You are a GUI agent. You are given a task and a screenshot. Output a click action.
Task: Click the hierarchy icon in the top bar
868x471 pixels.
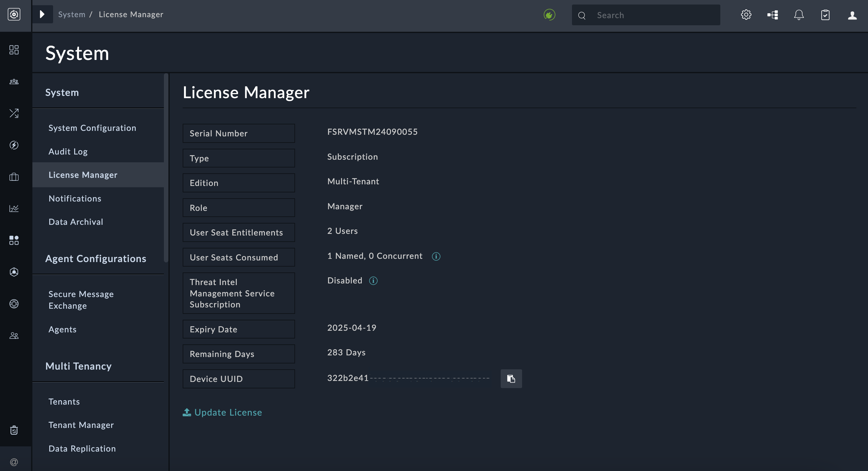pos(772,15)
